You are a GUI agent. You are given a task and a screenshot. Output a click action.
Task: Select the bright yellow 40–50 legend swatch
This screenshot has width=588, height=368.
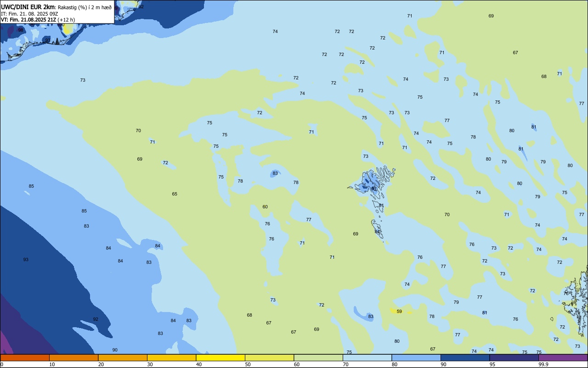[x=220, y=357]
